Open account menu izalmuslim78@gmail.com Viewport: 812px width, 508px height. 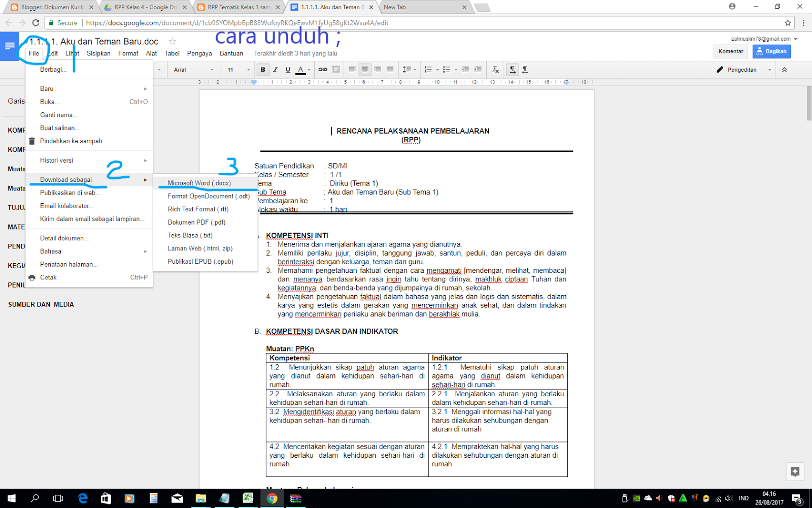pyautogui.click(x=764, y=39)
